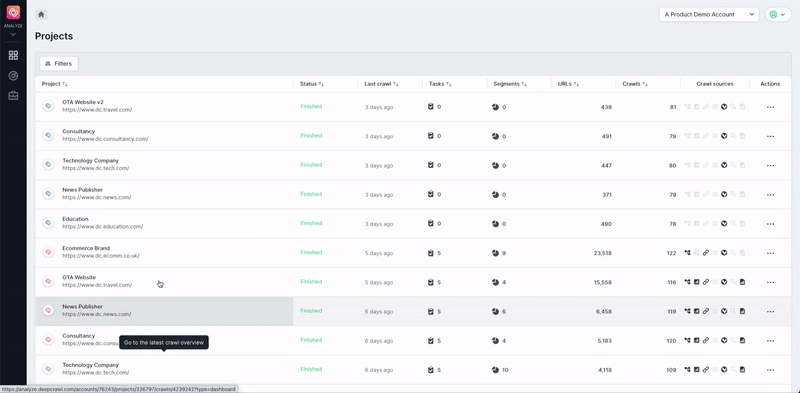Screen dimensions: 800x393
Task: Click the log file icon in the 116-crawls row
Action: point(742,282)
